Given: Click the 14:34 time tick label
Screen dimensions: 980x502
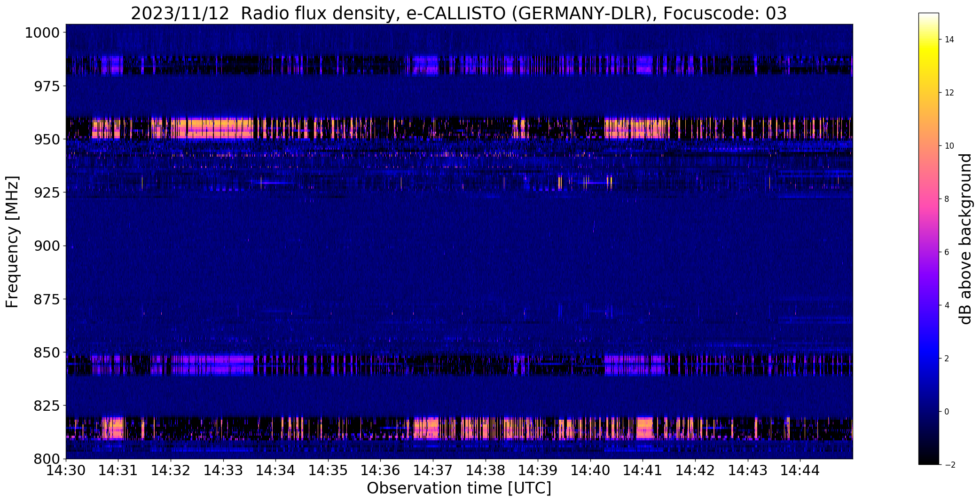Looking at the screenshot, I should pos(276,470).
